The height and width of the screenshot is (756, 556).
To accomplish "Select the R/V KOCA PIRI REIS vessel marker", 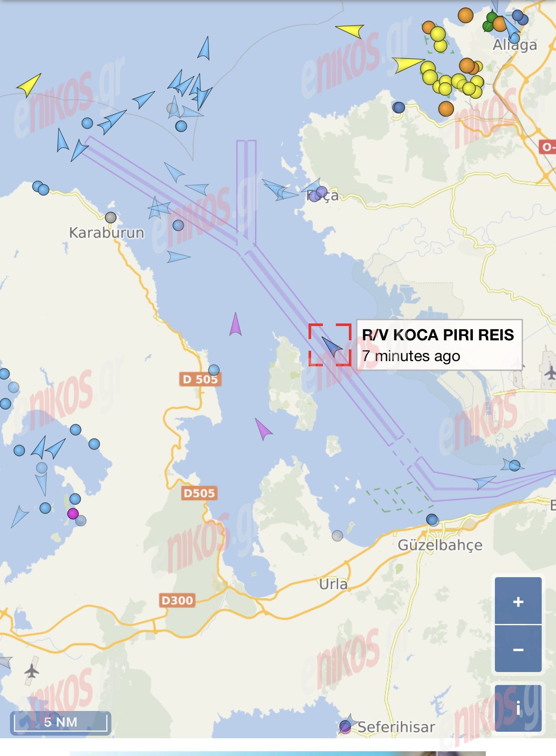I will pyautogui.click(x=332, y=346).
